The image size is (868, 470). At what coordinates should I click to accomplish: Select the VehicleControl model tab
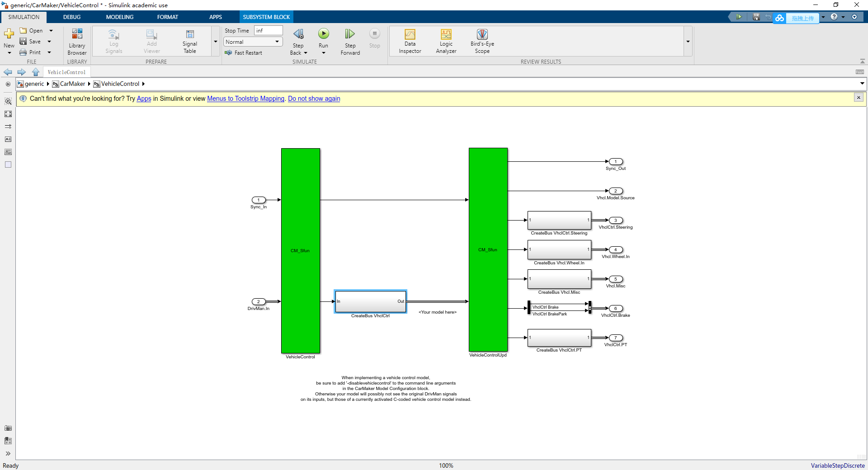coord(66,72)
